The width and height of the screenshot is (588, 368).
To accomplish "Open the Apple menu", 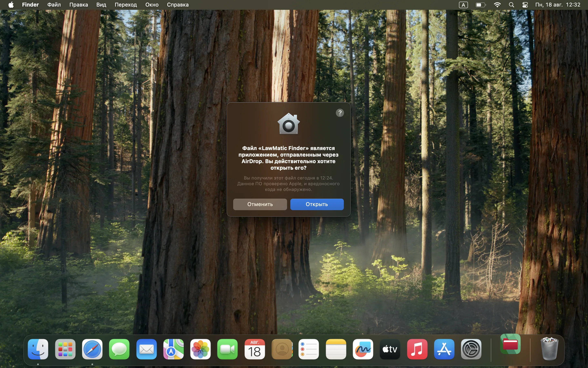I will pos(11,5).
